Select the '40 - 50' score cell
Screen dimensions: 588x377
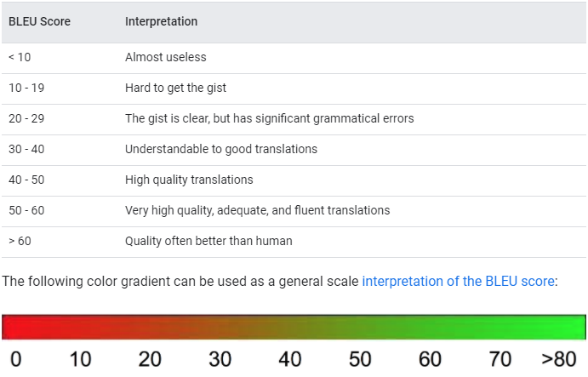pyautogui.click(x=26, y=180)
